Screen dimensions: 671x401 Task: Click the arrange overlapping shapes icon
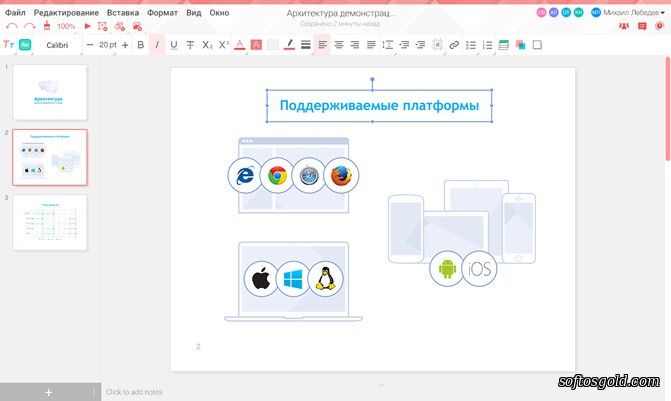(520, 45)
